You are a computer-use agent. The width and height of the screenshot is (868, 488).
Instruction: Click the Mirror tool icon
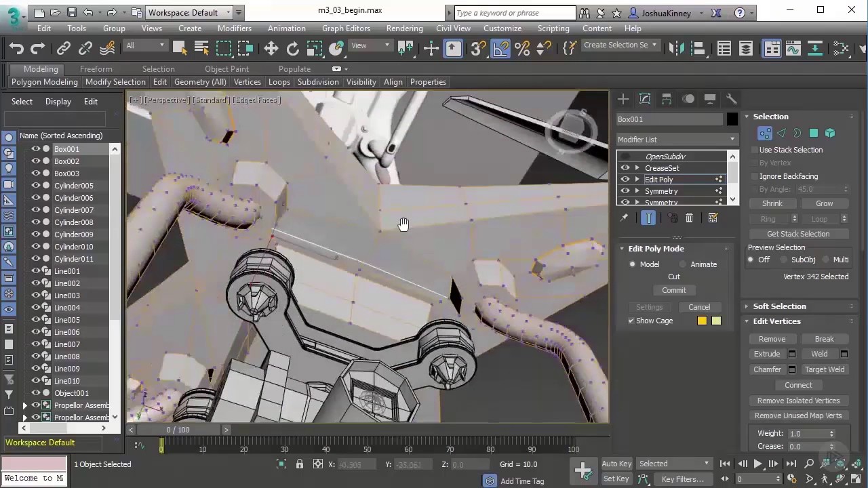click(676, 48)
